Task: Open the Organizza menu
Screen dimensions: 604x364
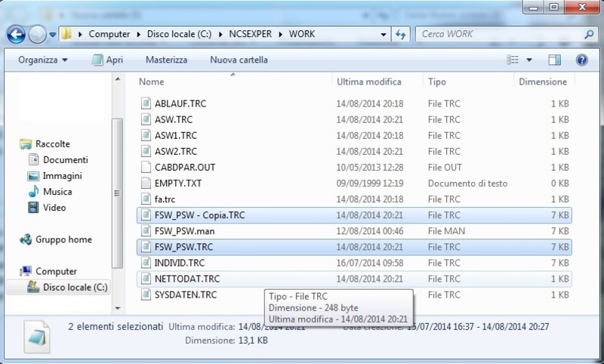Action: point(42,60)
